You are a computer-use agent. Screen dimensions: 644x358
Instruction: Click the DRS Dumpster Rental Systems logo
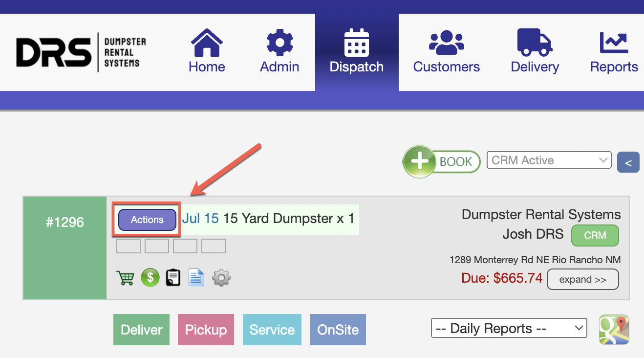tap(81, 52)
